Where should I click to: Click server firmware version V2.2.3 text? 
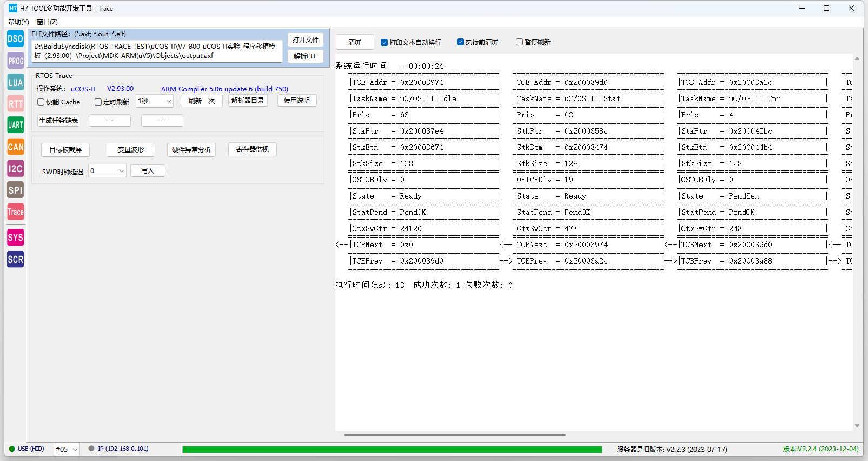[x=672, y=449]
